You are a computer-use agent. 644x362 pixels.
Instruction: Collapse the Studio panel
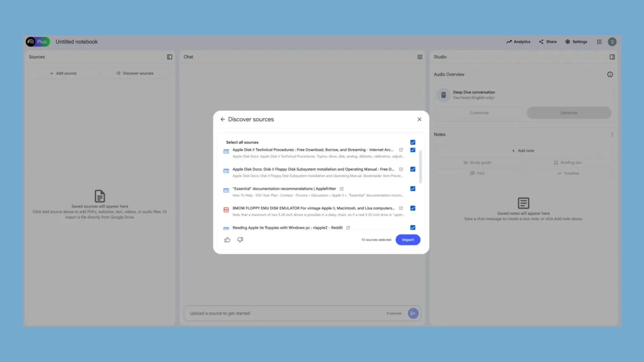(612, 57)
